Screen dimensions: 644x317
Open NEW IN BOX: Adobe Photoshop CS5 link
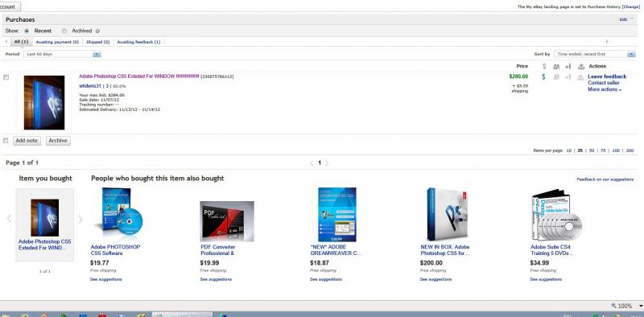pyautogui.click(x=445, y=250)
